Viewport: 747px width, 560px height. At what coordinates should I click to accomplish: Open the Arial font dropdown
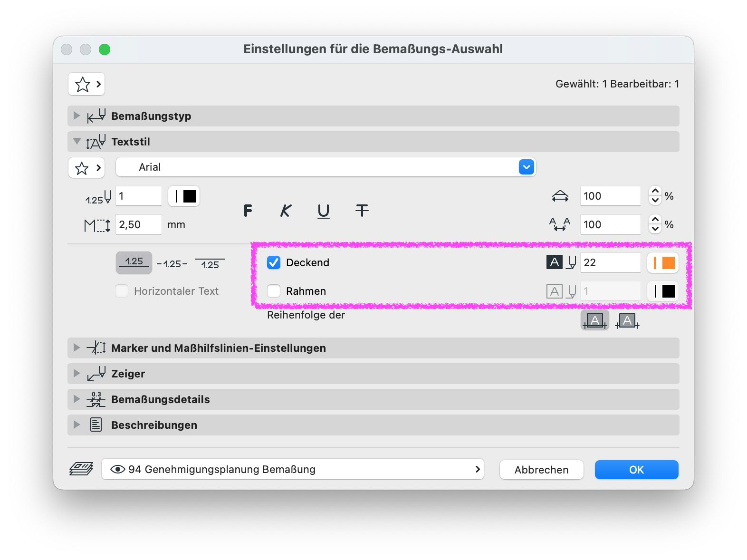326,167
